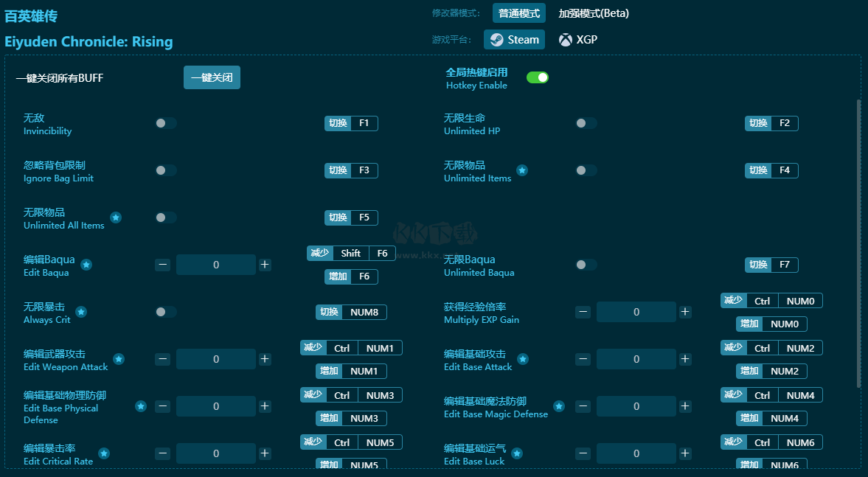This screenshot has width=868, height=477.
Task: Toggle Unlimited Items on
Action: [x=586, y=170]
